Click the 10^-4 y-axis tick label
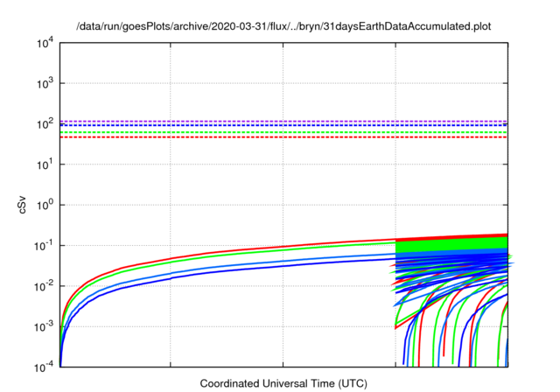The height and width of the screenshot is (392, 560). click(44, 367)
